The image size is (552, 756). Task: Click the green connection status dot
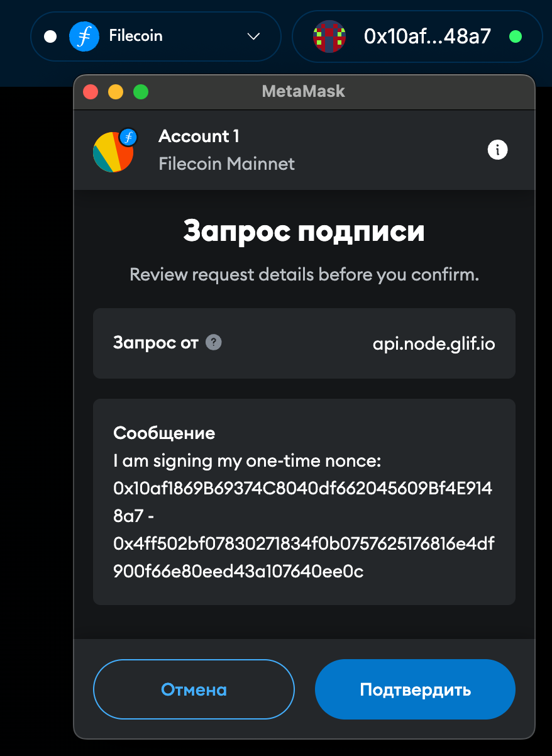pos(516,36)
